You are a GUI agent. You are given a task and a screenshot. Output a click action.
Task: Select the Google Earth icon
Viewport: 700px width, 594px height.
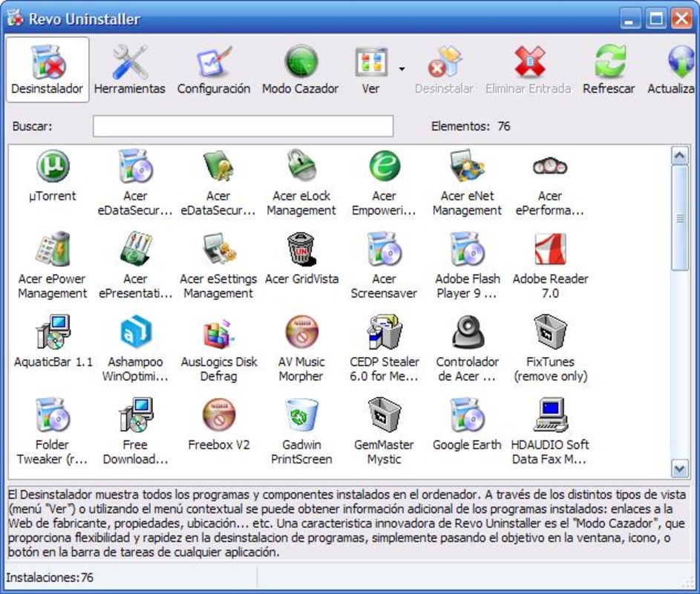pyautogui.click(x=467, y=416)
